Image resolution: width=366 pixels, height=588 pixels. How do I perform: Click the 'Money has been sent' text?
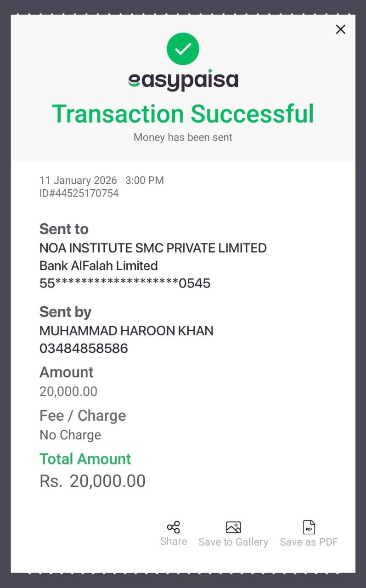pos(183,137)
